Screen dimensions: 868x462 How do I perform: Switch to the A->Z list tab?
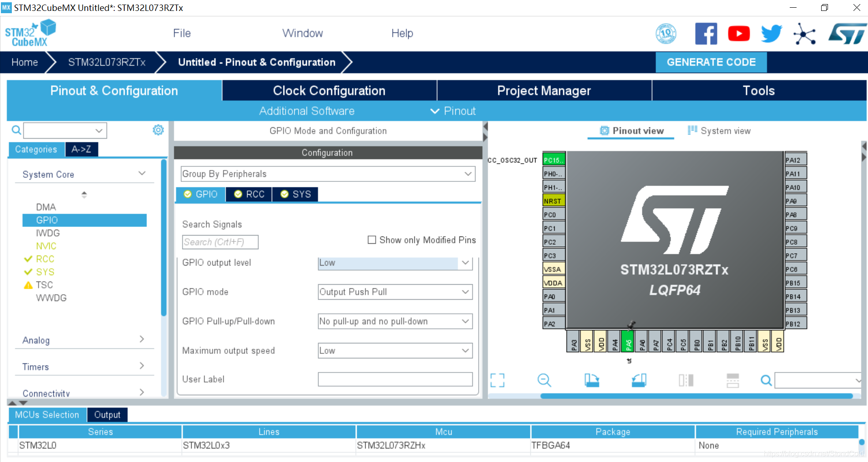(x=81, y=149)
